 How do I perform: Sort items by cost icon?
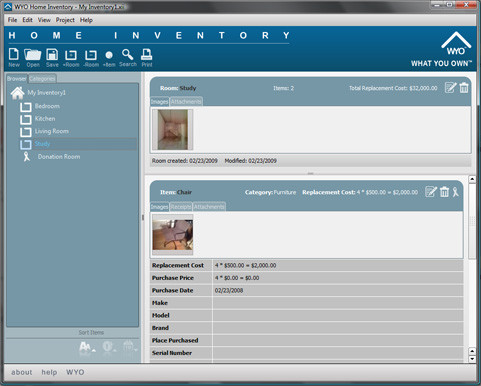tap(109, 347)
